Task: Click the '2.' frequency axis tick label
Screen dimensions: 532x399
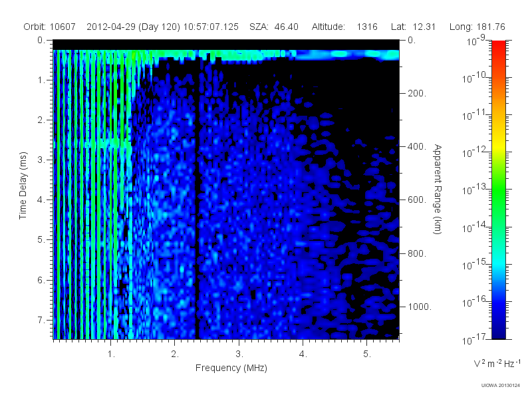Action: pos(175,354)
